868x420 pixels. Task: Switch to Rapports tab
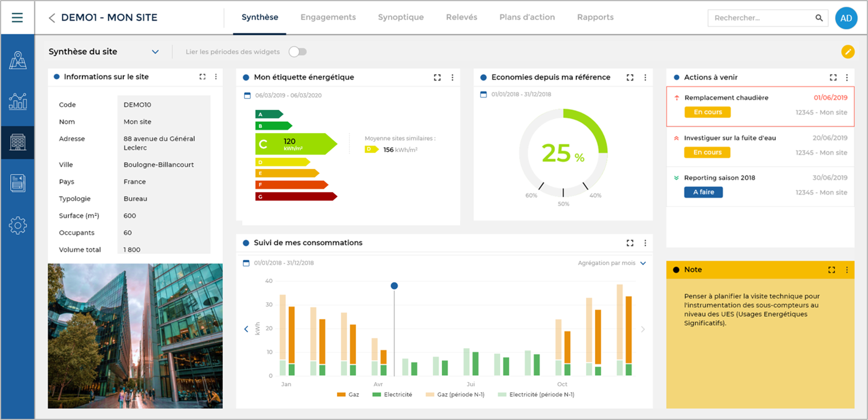pos(595,17)
